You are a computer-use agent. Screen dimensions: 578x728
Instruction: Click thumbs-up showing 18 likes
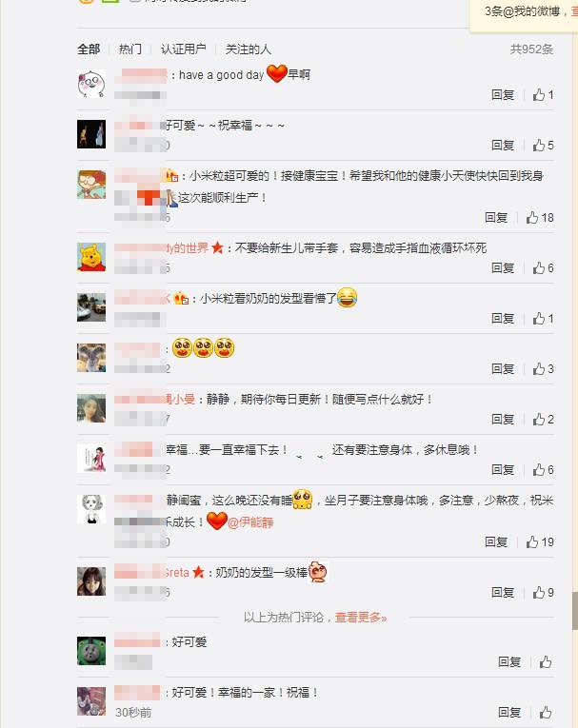pyautogui.click(x=540, y=218)
